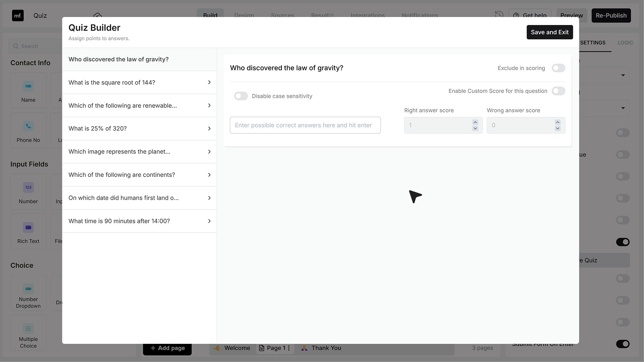Image resolution: width=644 pixels, height=362 pixels.
Task: Toggle the enabled switch above Quiz button
Action: 623,242
